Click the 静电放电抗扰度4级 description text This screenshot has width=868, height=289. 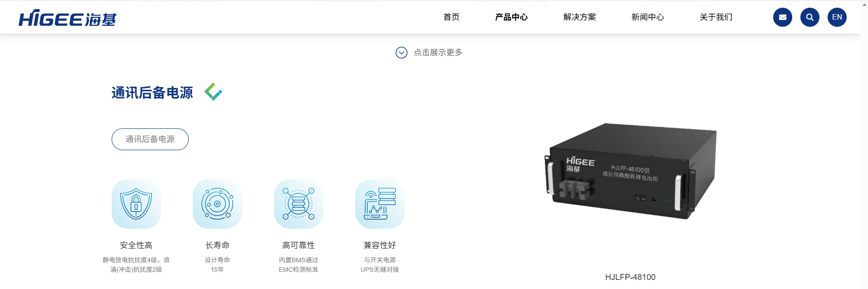coord(136,265)
